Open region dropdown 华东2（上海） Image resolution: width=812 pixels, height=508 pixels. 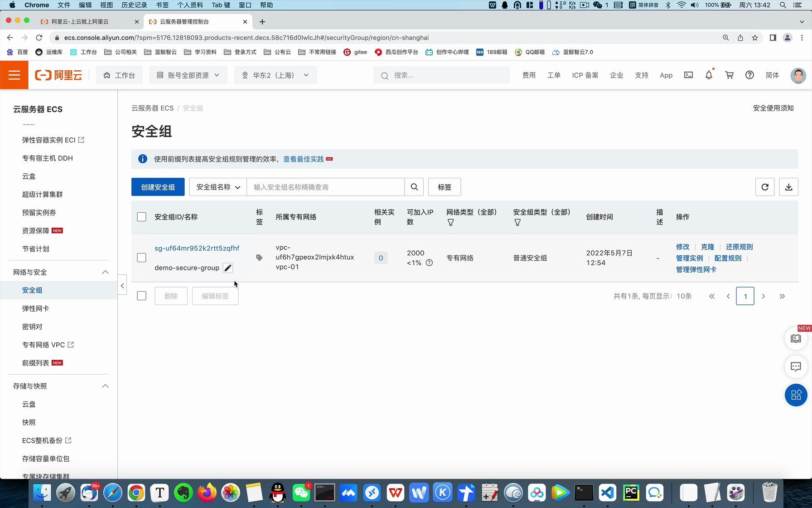pos(275,75)
